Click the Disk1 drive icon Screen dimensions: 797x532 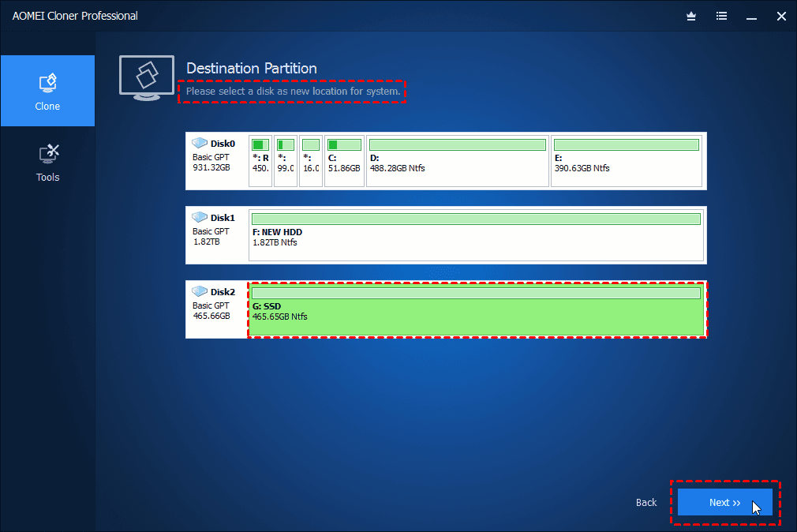[x=199, y=217]
